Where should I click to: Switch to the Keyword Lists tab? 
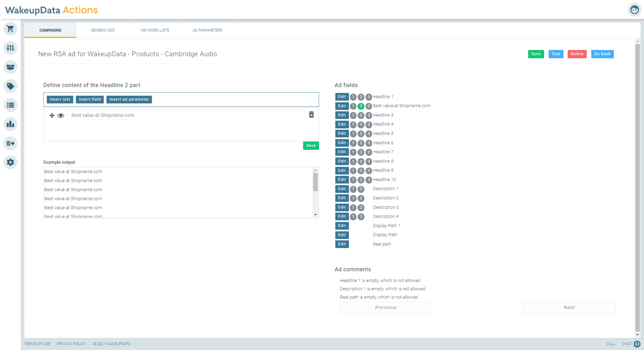155,30
